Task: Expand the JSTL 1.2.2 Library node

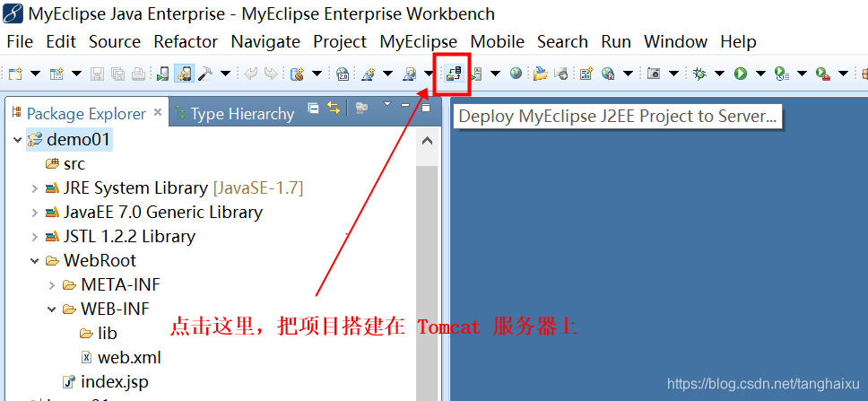Action: [x=36, y=237]
